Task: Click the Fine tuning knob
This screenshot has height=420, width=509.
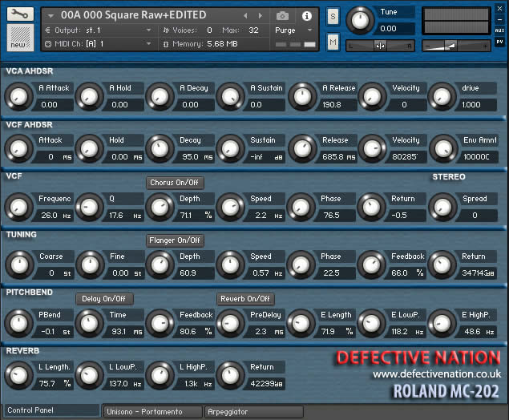Action: click(x=90, y=265)
